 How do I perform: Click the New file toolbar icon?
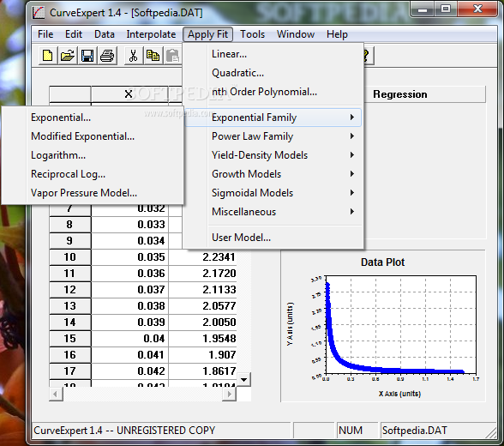(x=48, y=56)
